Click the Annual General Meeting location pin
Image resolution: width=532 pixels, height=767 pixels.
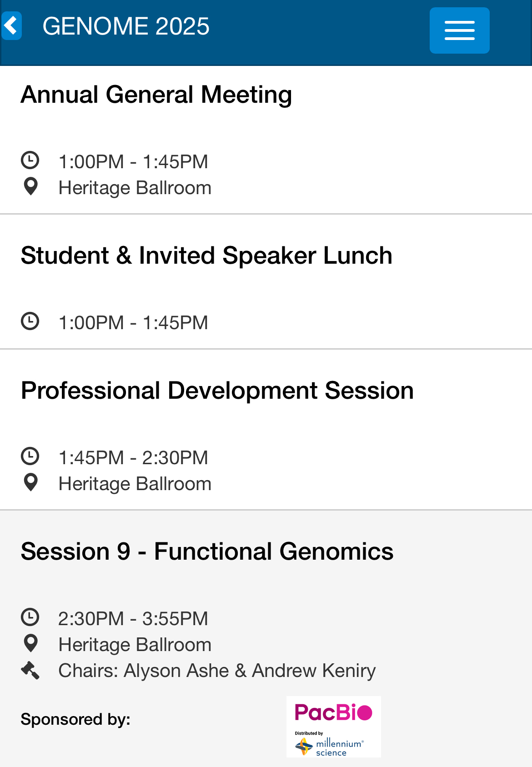pyautogui.click(x=30, y=186)
